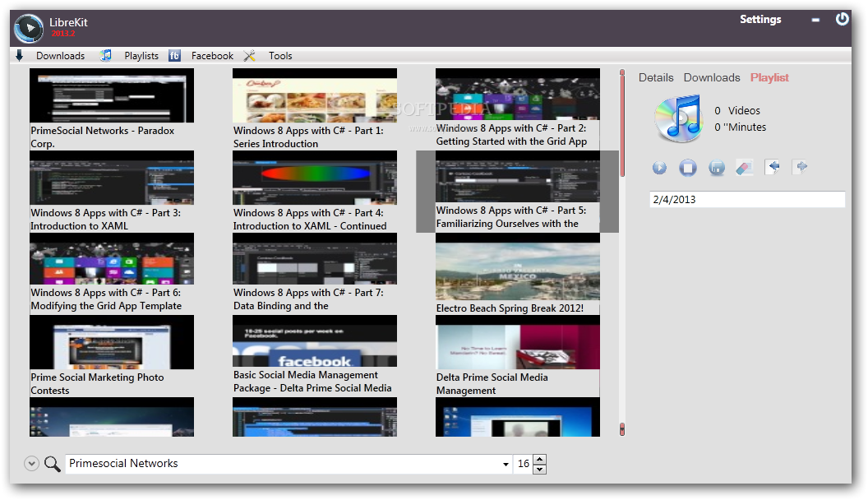Select Prime Social Marketing Photo Contests thumbnail
868x500 pixels.
coord(112,342)
